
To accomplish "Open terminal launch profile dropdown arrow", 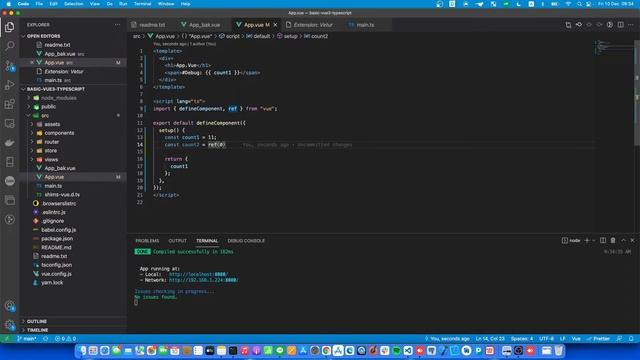I will pyautogui.click(x=594, y=241).
